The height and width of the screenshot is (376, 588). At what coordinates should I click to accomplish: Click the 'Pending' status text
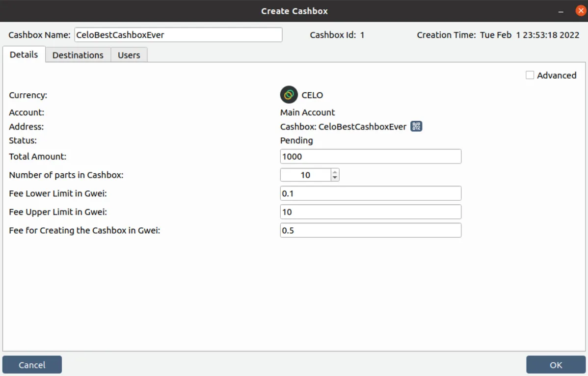[x=296, y=140]
